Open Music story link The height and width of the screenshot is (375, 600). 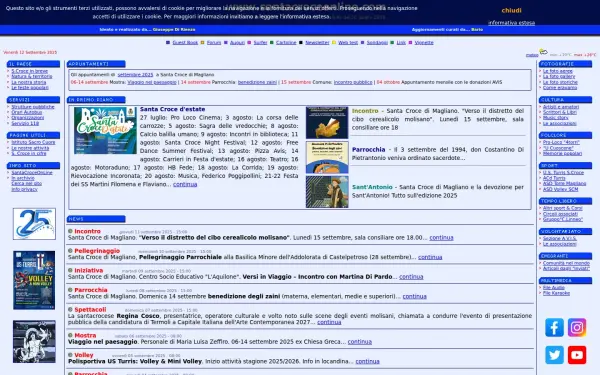pyautogui.click(x=556, y=118)
